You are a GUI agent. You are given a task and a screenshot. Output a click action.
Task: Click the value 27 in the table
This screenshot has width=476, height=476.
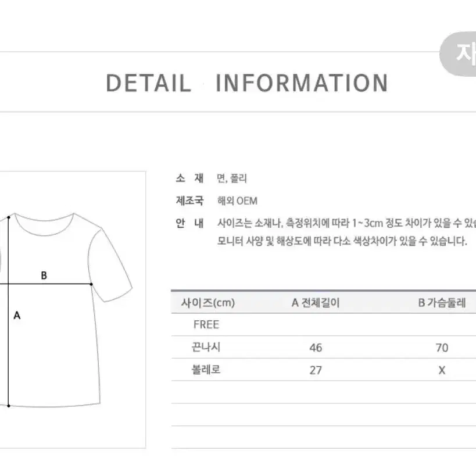[316, 370]
